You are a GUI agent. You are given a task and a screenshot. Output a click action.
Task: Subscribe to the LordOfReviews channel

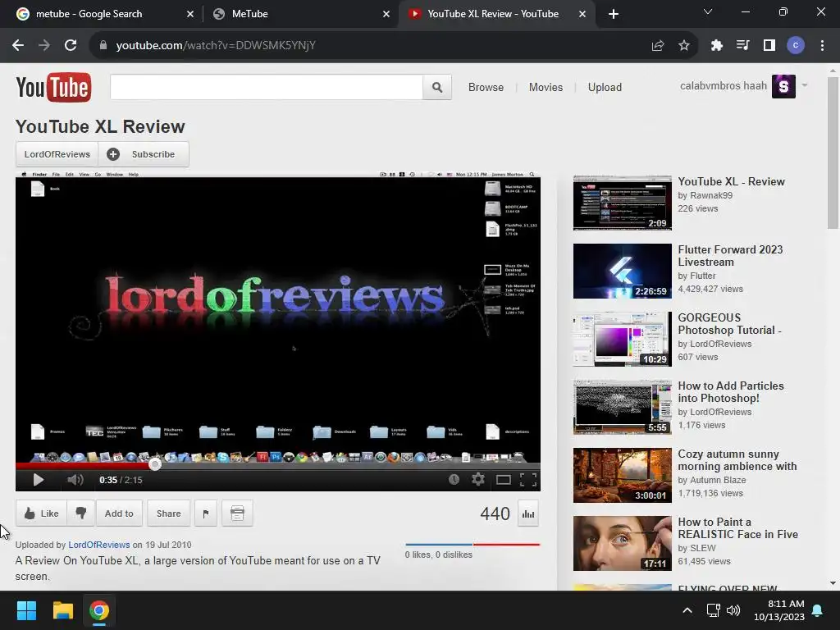pos(144,154)
